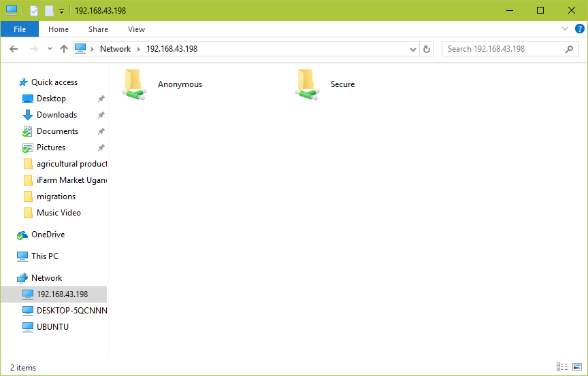Click the Search 192.168.43.198 field
The image size is (588, 376).
tap(504, 49)
